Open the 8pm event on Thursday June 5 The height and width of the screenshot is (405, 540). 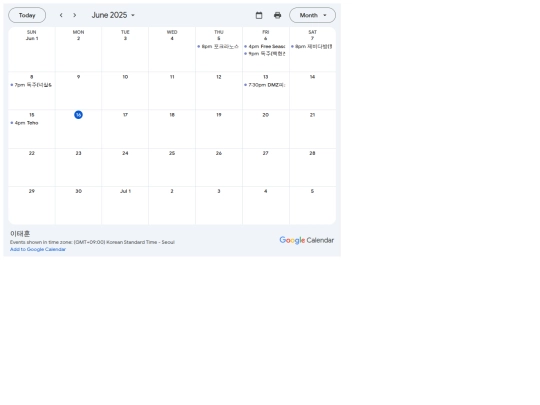219,46
